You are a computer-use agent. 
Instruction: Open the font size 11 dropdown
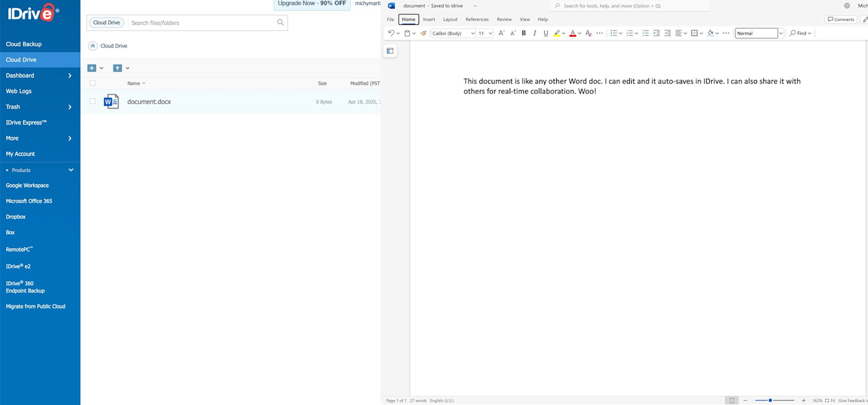coord(490,33)
